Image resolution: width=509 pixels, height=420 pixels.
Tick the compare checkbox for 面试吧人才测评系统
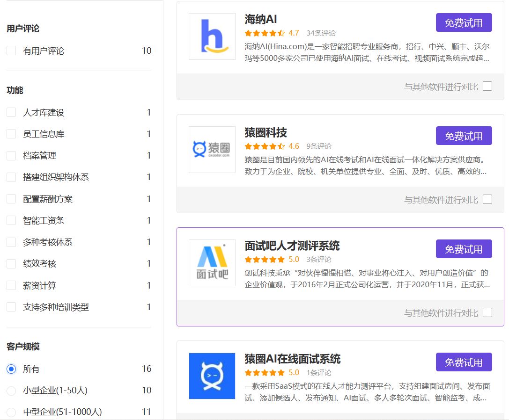click(487, 312)
